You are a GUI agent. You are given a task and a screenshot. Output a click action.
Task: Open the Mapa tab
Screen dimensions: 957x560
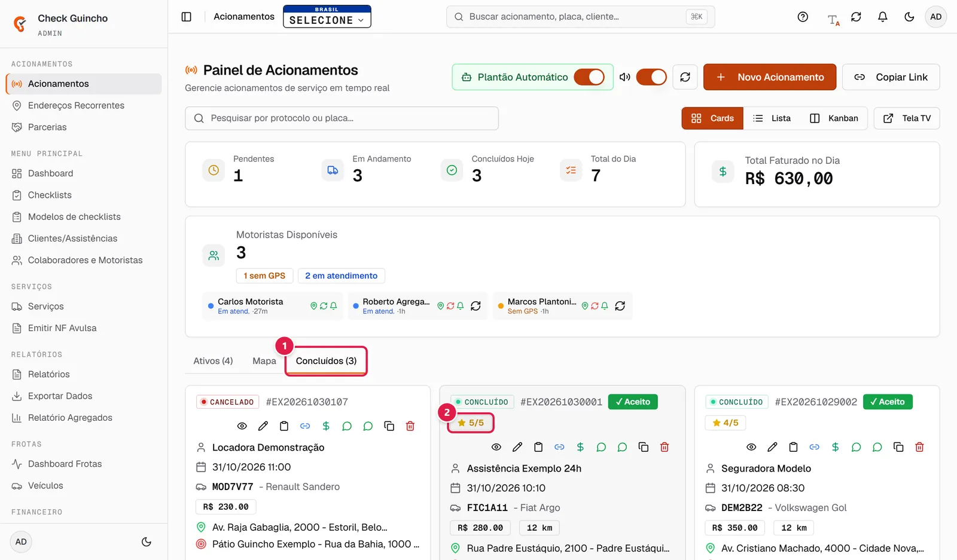(x=264, y=361)
